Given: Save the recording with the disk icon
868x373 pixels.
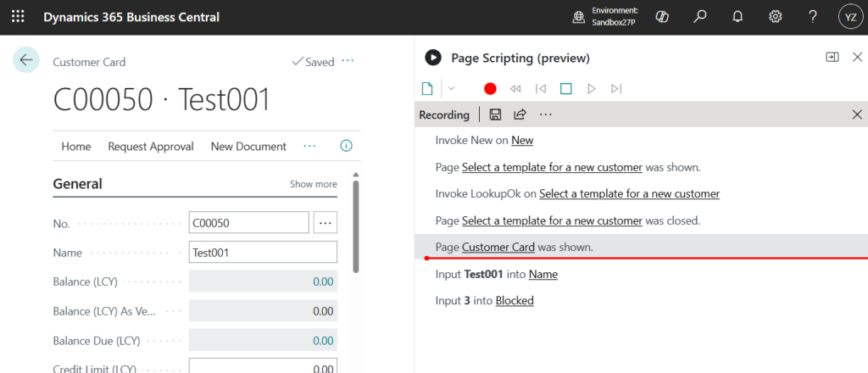Looking at the screenshot, I should [496, 114].
